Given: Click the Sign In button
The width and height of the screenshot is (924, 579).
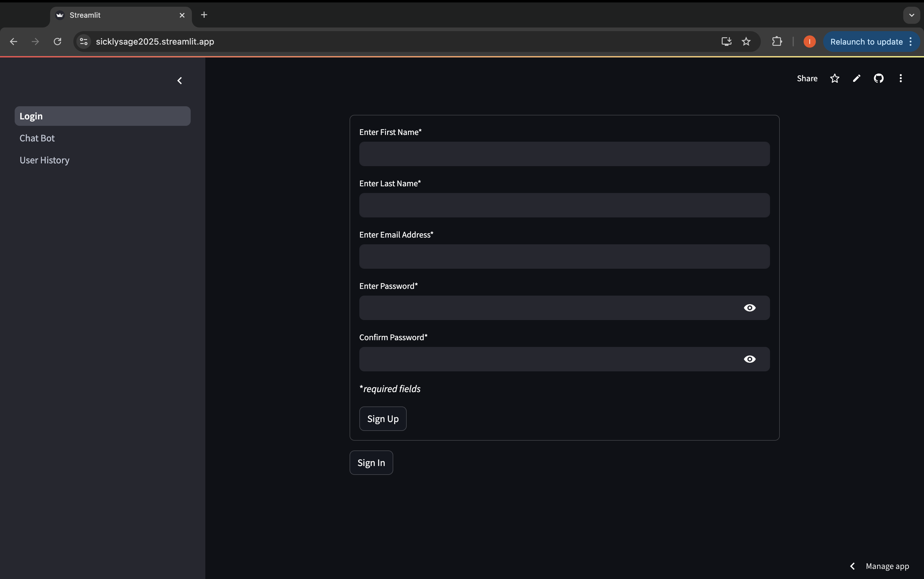Looking at the screenshot, I should click(371, 463).
